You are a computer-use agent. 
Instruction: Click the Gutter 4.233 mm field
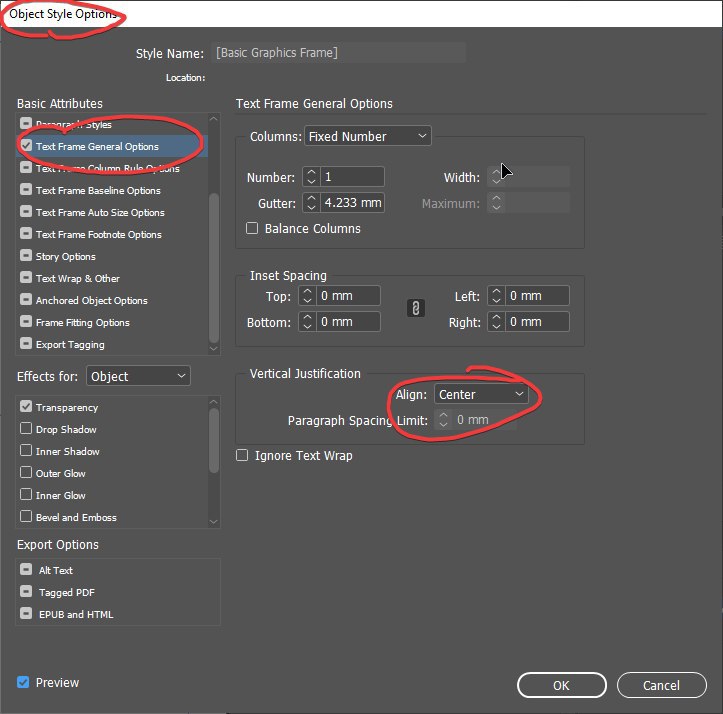click(x=352, y=202)
